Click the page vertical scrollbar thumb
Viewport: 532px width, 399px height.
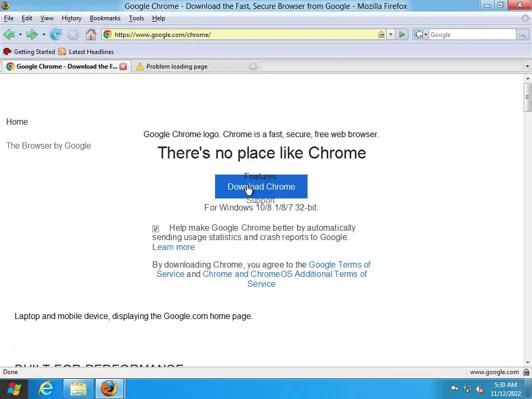coord(527,97)
